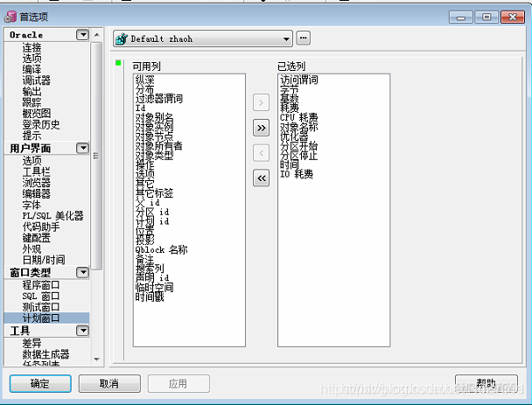Collapse the Oracle section

pos(82,35)
